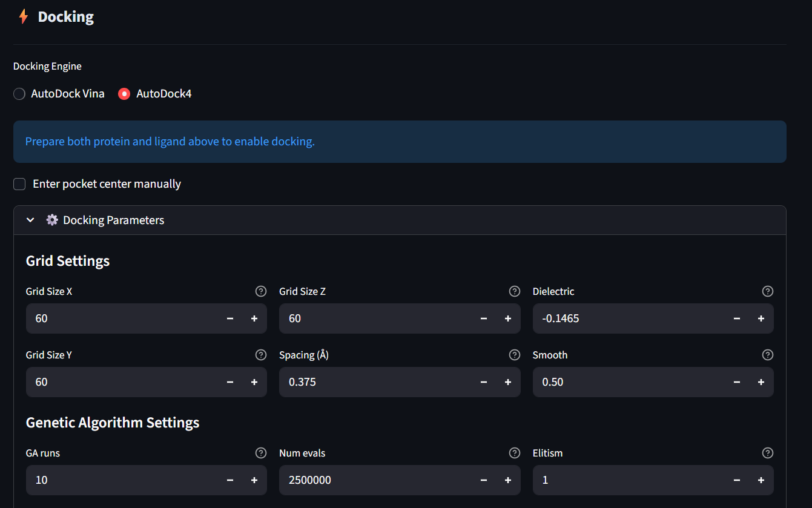
Task: Increase Dielectric value with plus button
Action: (761, 318)
